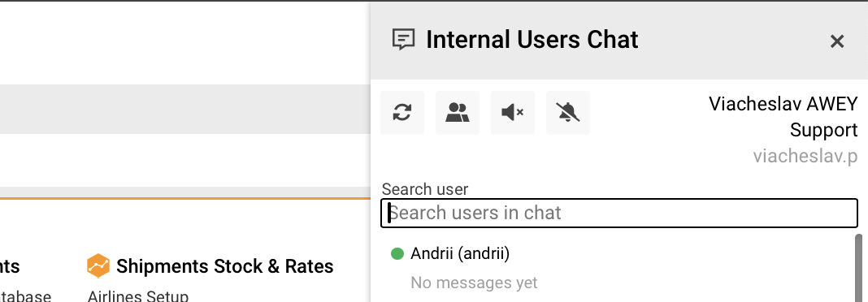Click the 'Search user' label

click(x=425, y=189)
